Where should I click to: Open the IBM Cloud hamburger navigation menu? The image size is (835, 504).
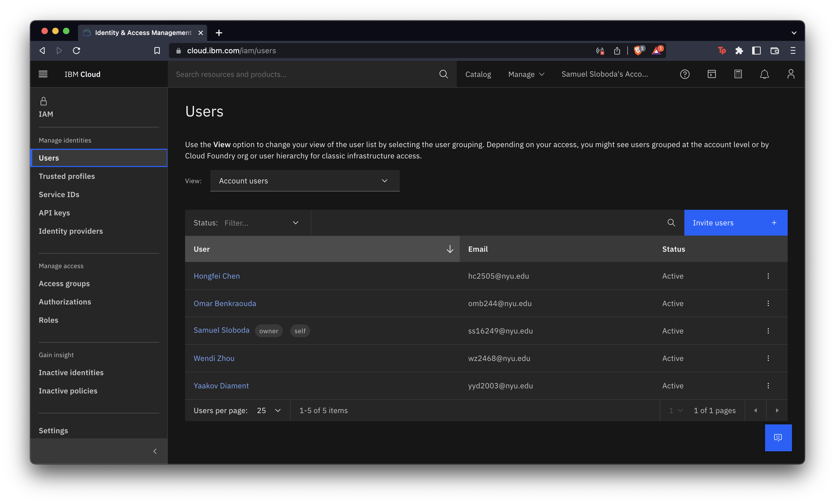click(x=43, y=74)
